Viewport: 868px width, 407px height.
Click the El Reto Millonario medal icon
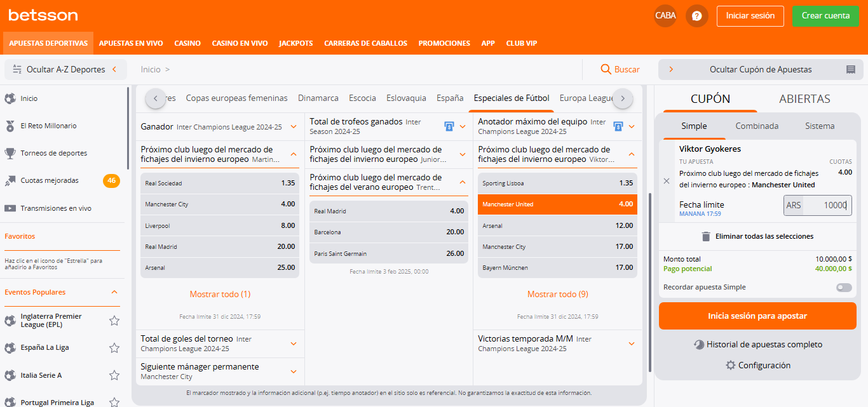pyautogui.click(x=10, y=126)
